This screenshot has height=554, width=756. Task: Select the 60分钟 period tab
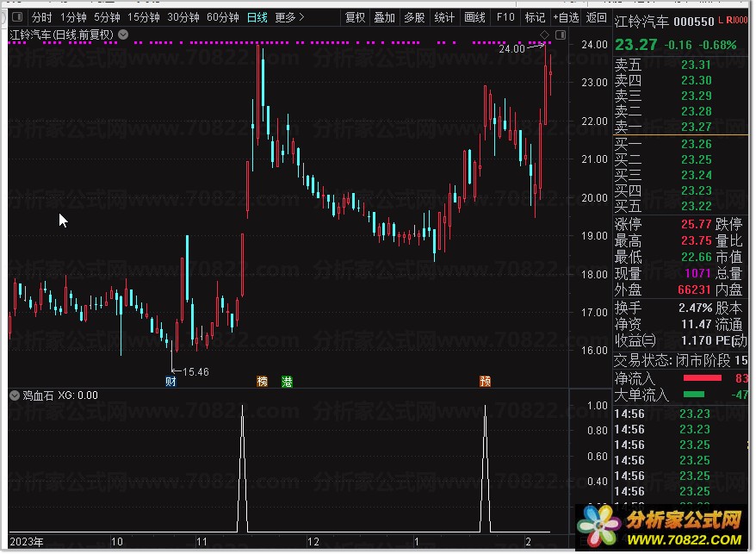(223, 18)
